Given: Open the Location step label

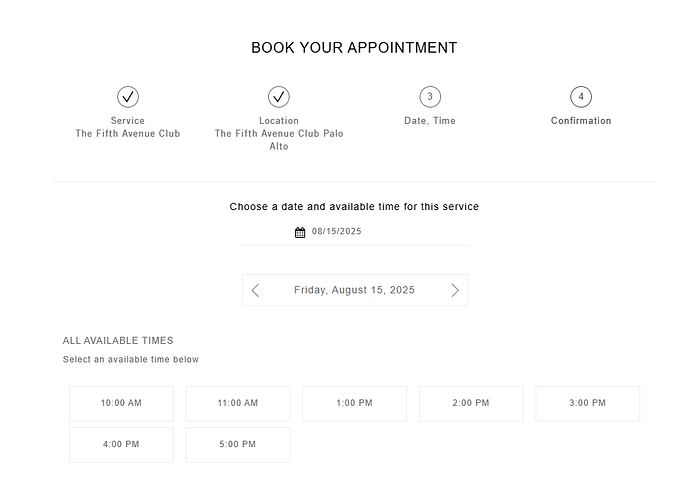Looking at the screenshot, I should pyautogui.click(x=279, y=121).
